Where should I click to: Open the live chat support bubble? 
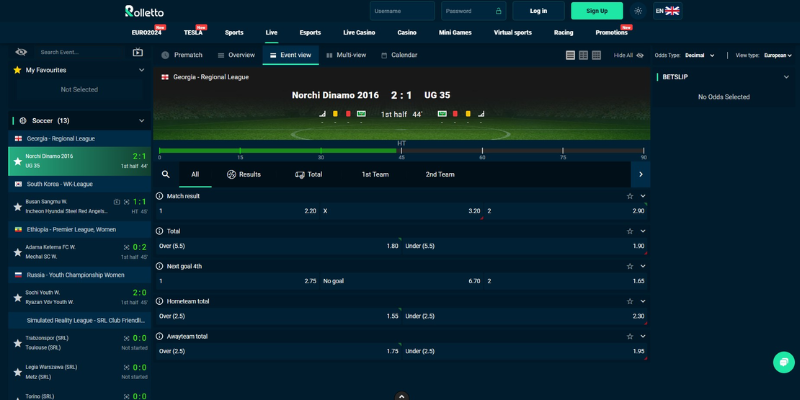(x=784, y=362)
